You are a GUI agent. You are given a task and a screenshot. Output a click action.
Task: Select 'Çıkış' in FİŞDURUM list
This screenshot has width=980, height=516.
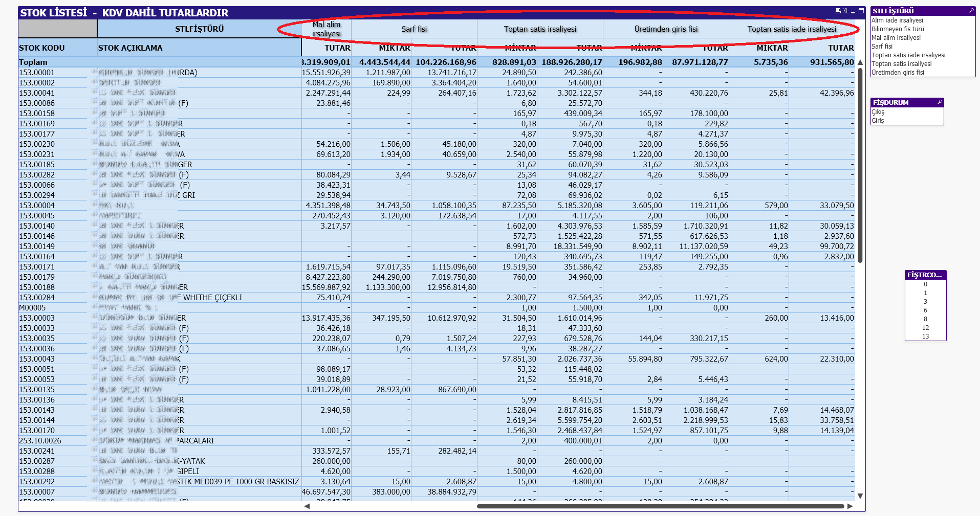click(x=878, y=112)
